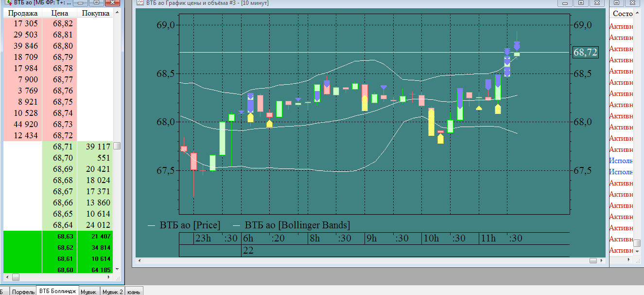The image size is (644, 295).
Task: Open the юань tab
Action: pos(134,291)
